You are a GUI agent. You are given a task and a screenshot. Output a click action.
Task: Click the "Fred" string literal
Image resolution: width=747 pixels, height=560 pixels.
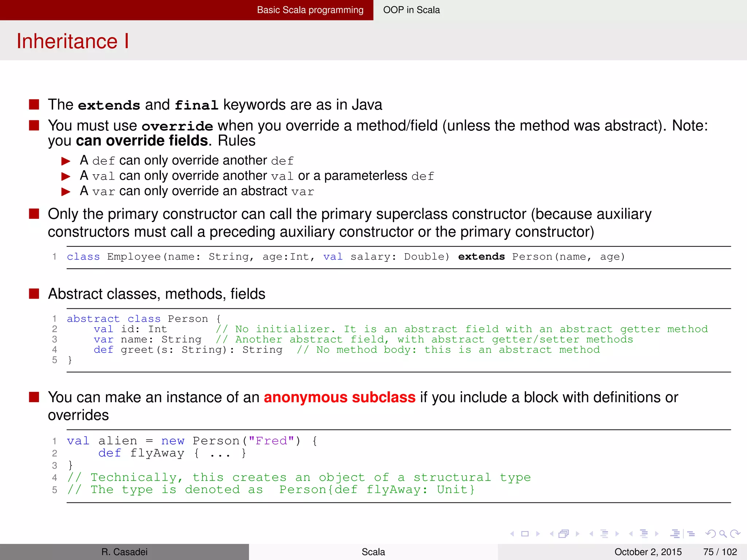(271, 440)
